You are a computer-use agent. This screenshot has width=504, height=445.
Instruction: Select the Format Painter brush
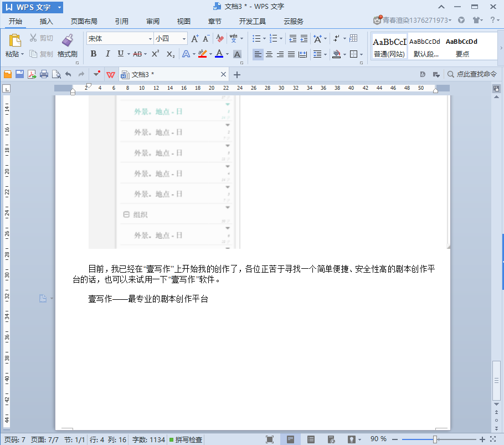point(68,40)
